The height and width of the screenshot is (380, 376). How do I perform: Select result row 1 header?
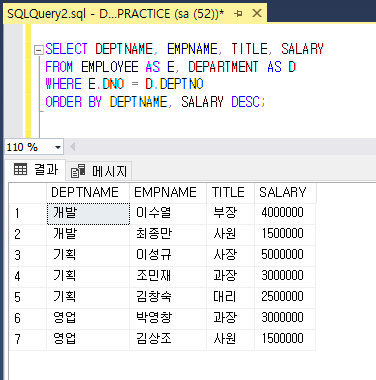pos(28,213)
